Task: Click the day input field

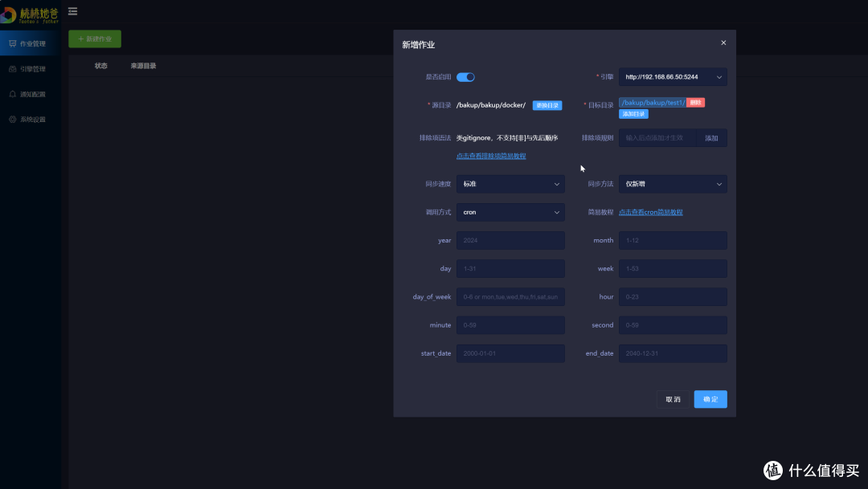Action: (510, 268)
